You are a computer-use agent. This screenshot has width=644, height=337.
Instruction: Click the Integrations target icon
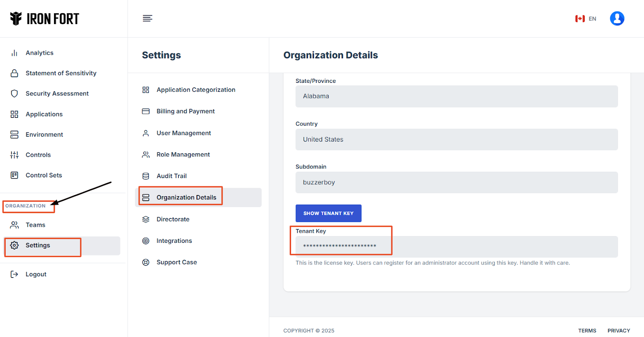(x=146, y=241)
